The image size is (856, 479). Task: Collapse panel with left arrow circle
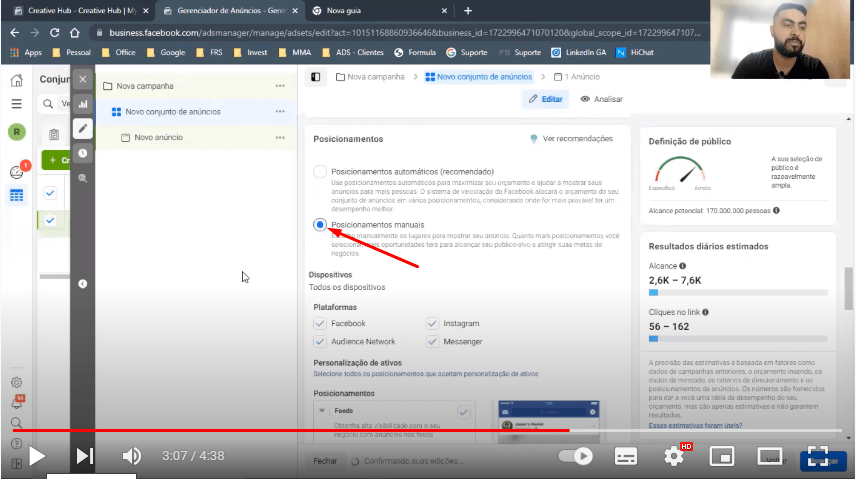coord(82,284)
